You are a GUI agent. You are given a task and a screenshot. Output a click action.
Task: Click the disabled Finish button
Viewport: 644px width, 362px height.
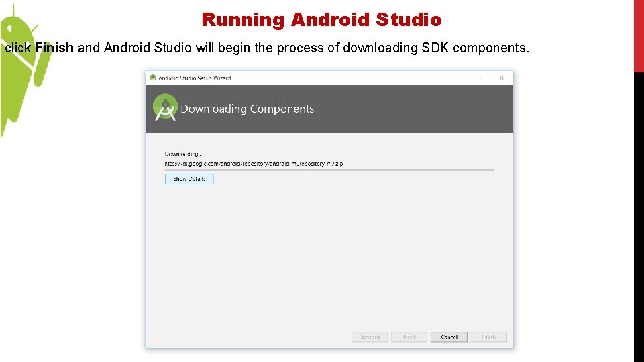pyautogui.click(x=489, y=337)
